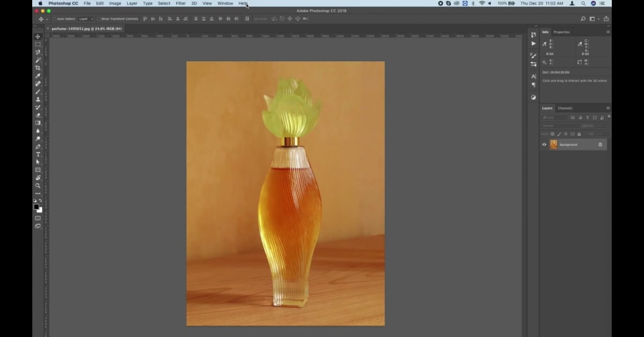Switch to the Channels tab

[x=565, y=108]
